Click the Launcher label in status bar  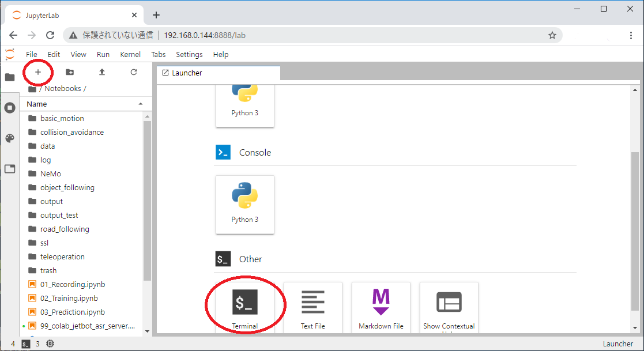pyautogui.click(x=617, y=344)
